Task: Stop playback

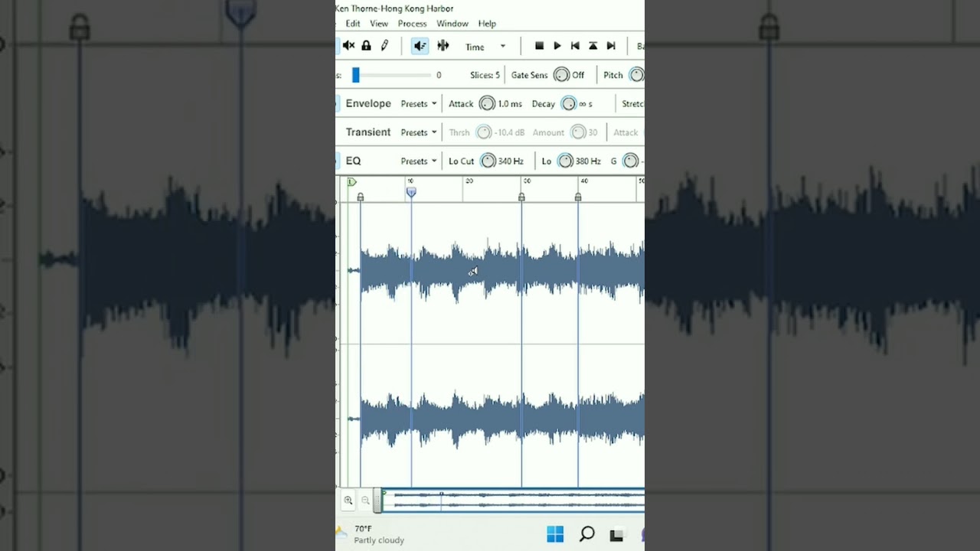Action: tap(539, 46)
